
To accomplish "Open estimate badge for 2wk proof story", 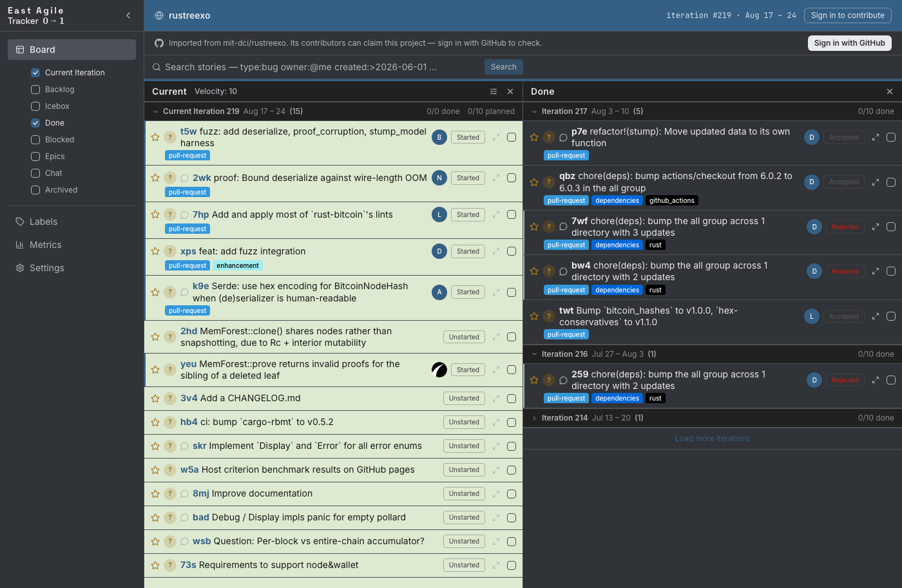I will (x=170, y=178).
